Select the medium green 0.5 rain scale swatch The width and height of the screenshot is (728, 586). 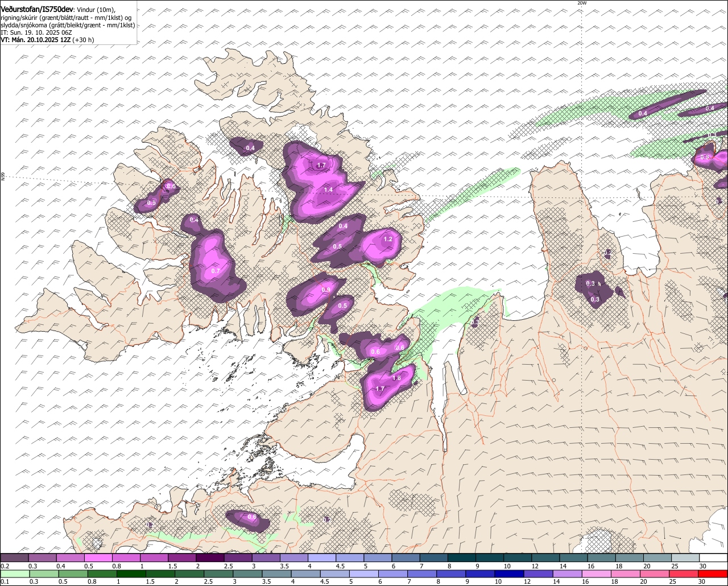pyautogui.click(x=73, y=573)
